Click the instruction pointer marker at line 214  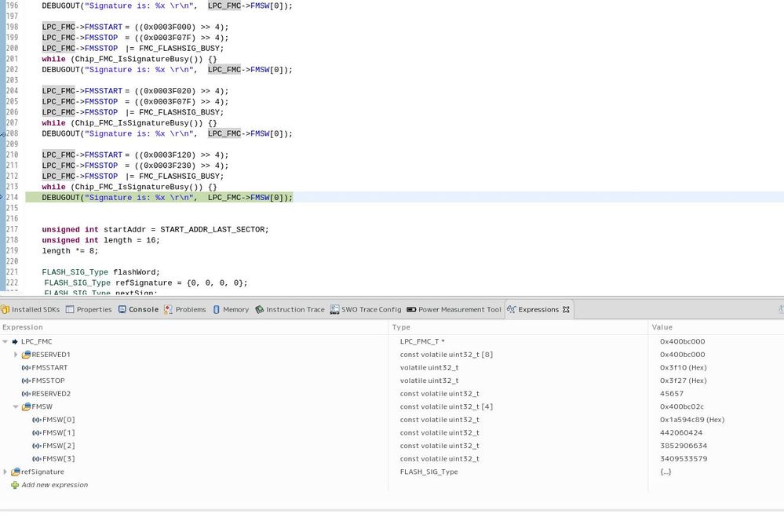point(2,197)
